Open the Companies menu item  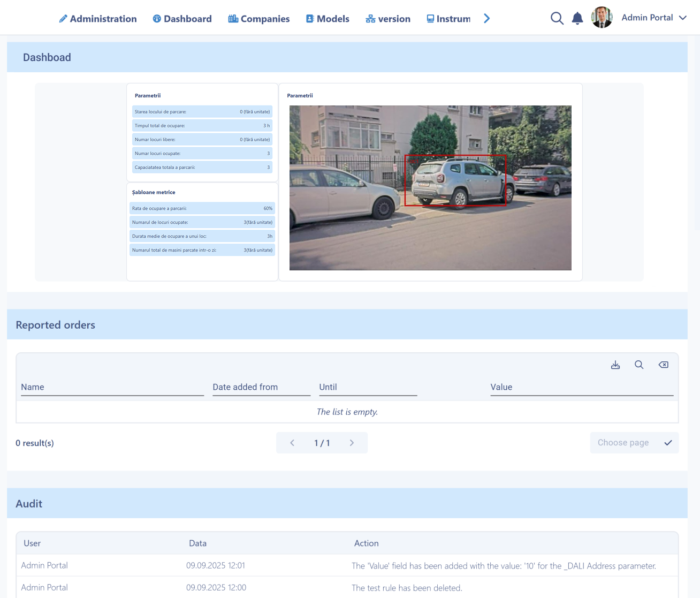pos(259,19)
